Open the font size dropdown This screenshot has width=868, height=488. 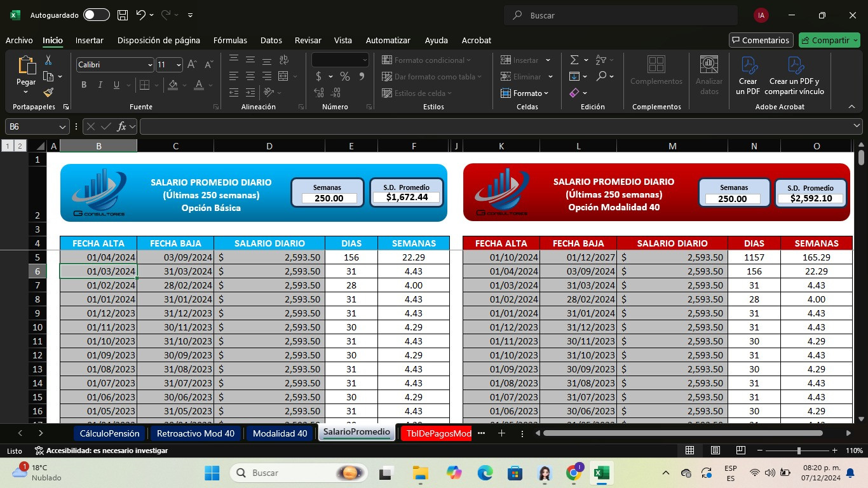[179, 65]
